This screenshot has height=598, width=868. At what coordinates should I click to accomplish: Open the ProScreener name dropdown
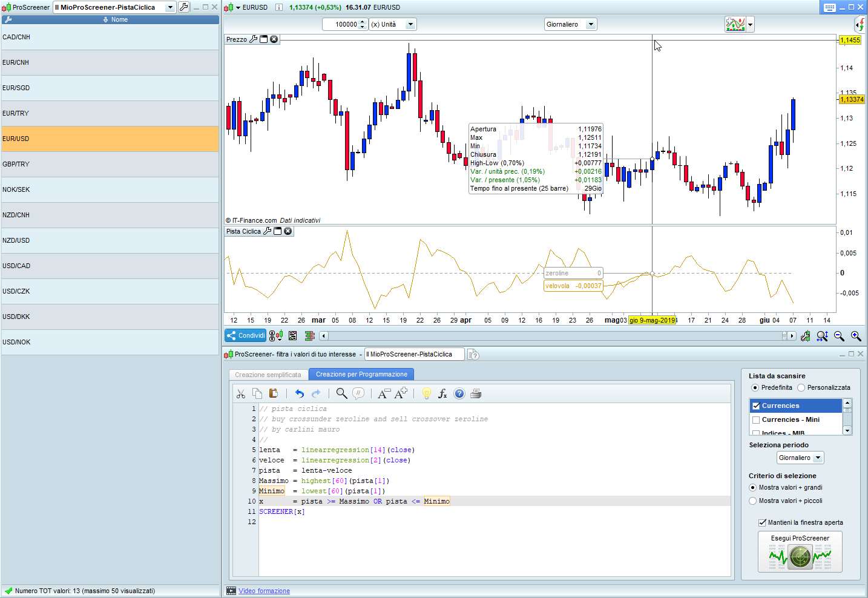pyautogui.click(x=170, y=7)
